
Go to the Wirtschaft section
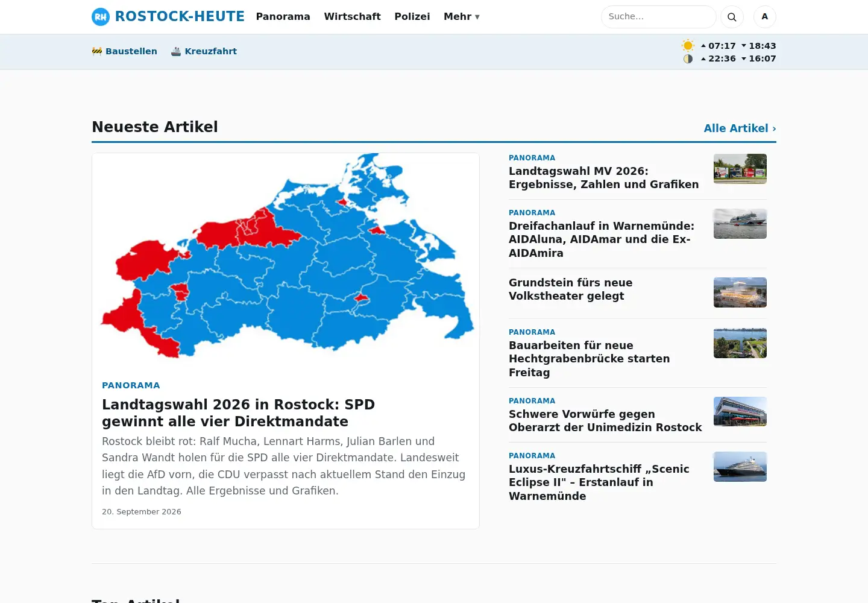point(352,16)
